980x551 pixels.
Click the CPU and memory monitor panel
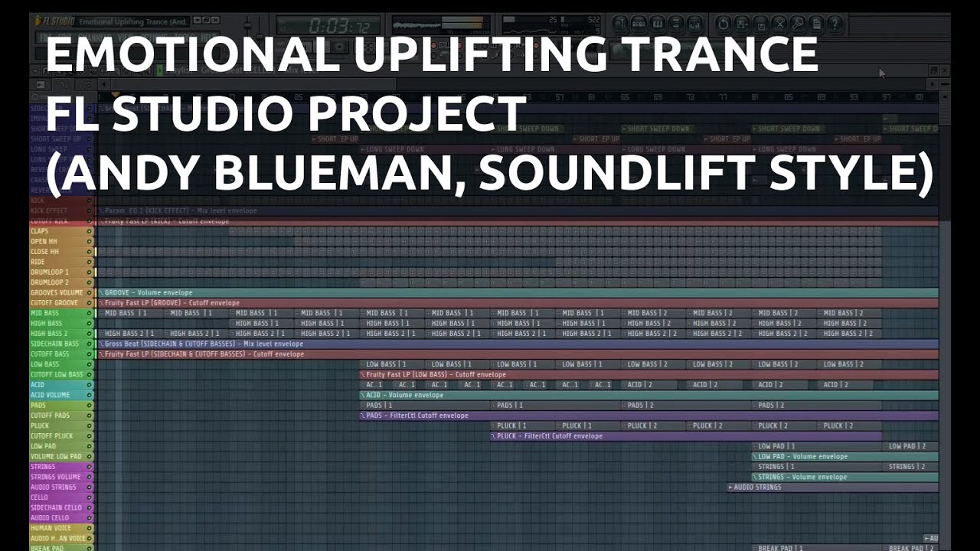click(551, 24)
